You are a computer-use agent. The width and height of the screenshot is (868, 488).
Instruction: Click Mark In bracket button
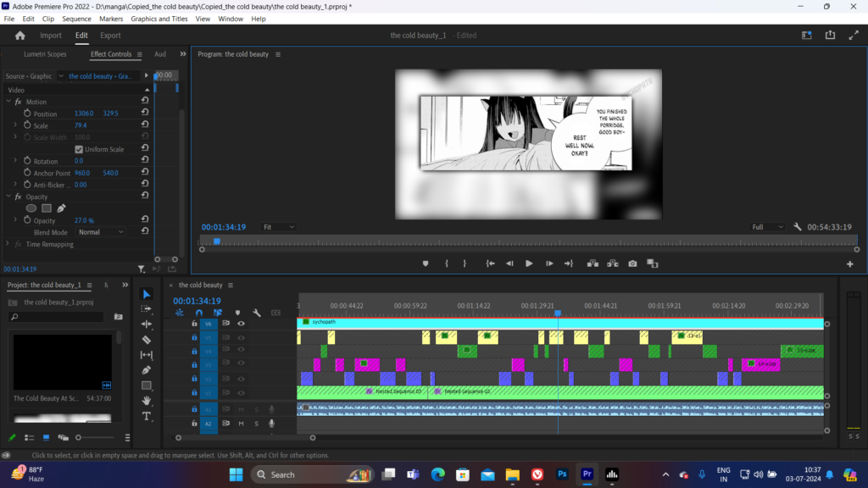tap(446, 264)
